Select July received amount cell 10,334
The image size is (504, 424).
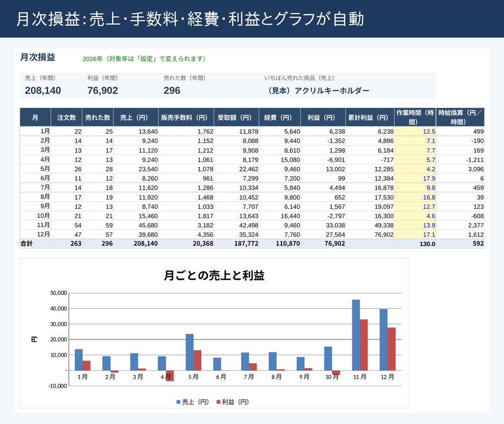[x=236, y=188]
